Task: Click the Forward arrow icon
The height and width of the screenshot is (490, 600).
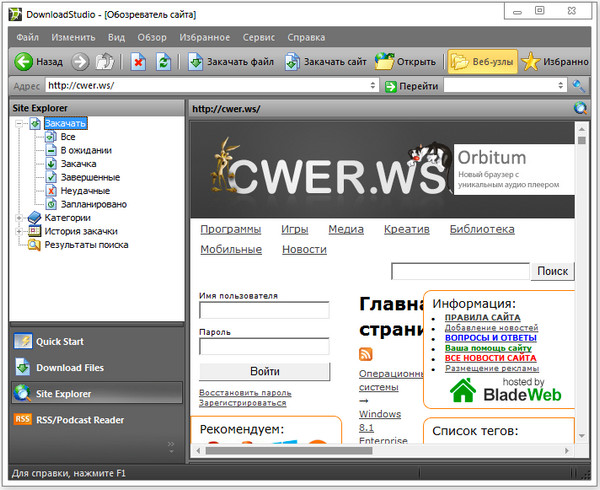Action: (81, 61)
